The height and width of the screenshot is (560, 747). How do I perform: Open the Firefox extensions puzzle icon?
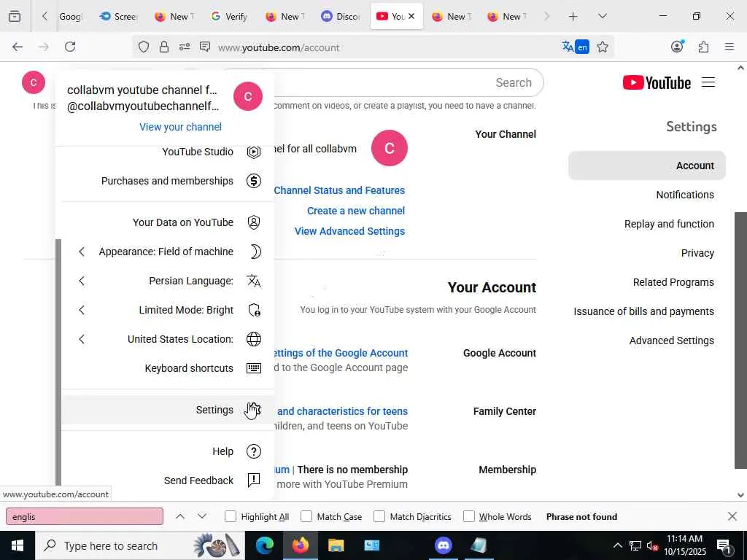click(x=703, y=47)
